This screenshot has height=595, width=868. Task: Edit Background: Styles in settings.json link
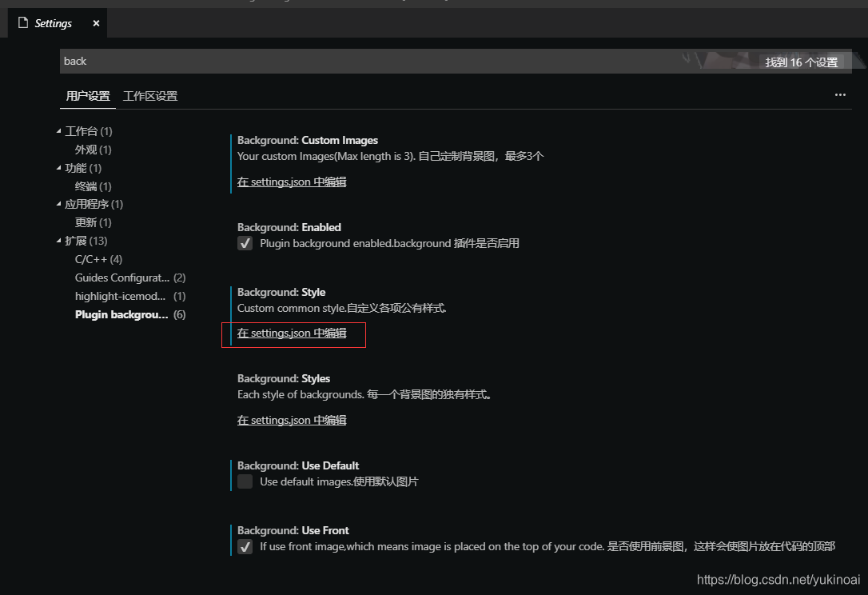[292, 420]
